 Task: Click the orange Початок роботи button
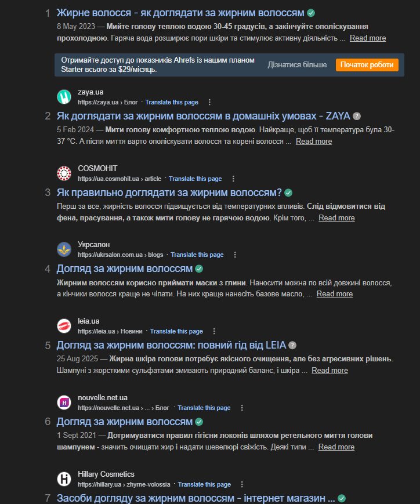(367, 65)
